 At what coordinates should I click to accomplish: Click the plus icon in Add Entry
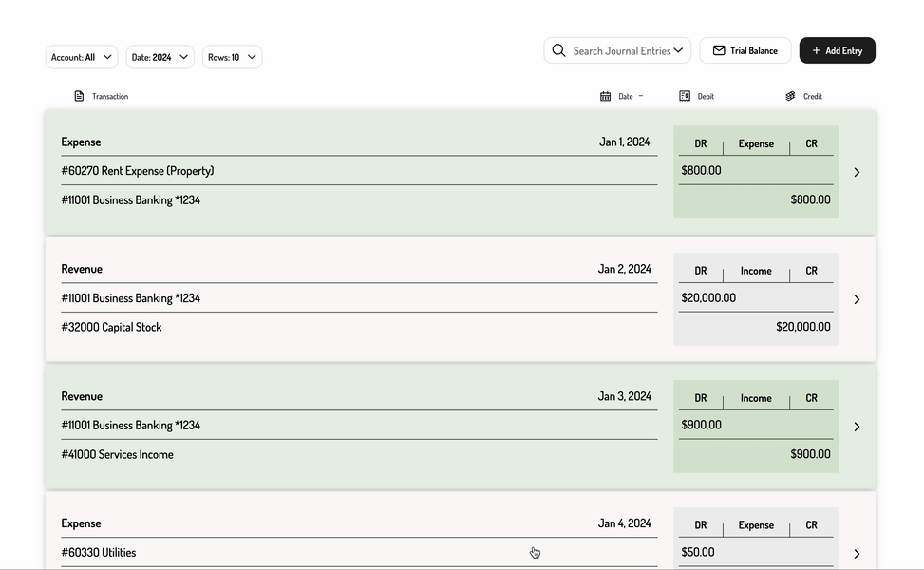click(816, 50)
